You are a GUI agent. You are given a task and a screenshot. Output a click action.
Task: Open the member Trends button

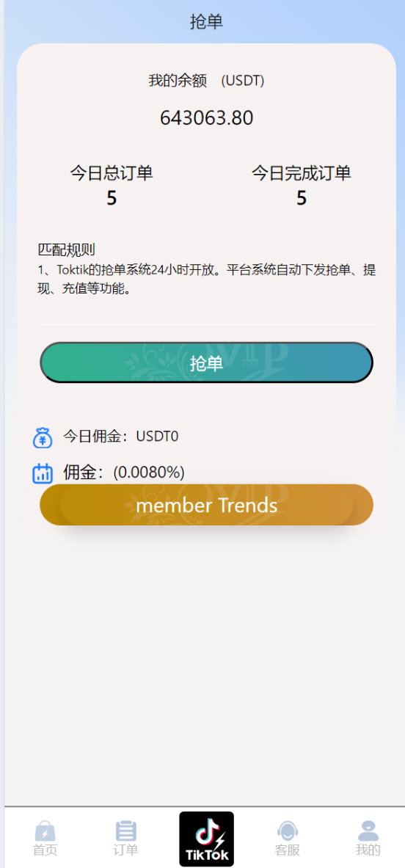click(x=206, y=505)
